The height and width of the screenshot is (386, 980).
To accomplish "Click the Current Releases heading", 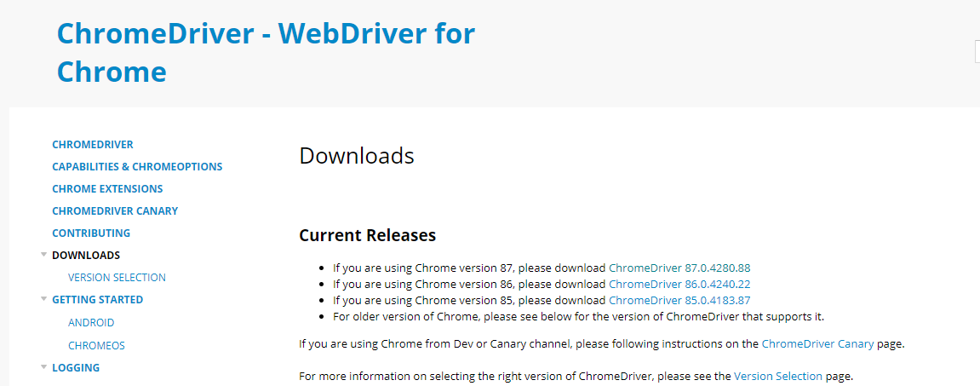I will click(x=368, y=236).
